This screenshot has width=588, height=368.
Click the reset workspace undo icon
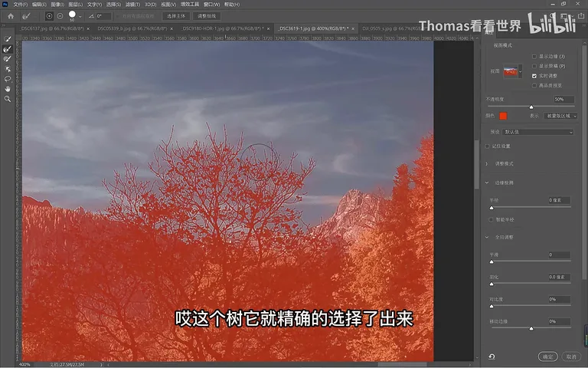click(492, 356)
